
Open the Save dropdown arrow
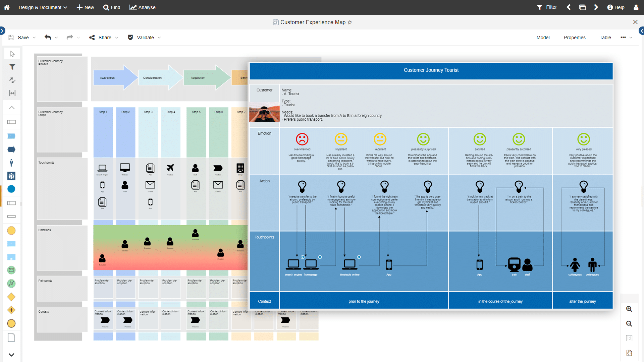[x=34, y=38]
